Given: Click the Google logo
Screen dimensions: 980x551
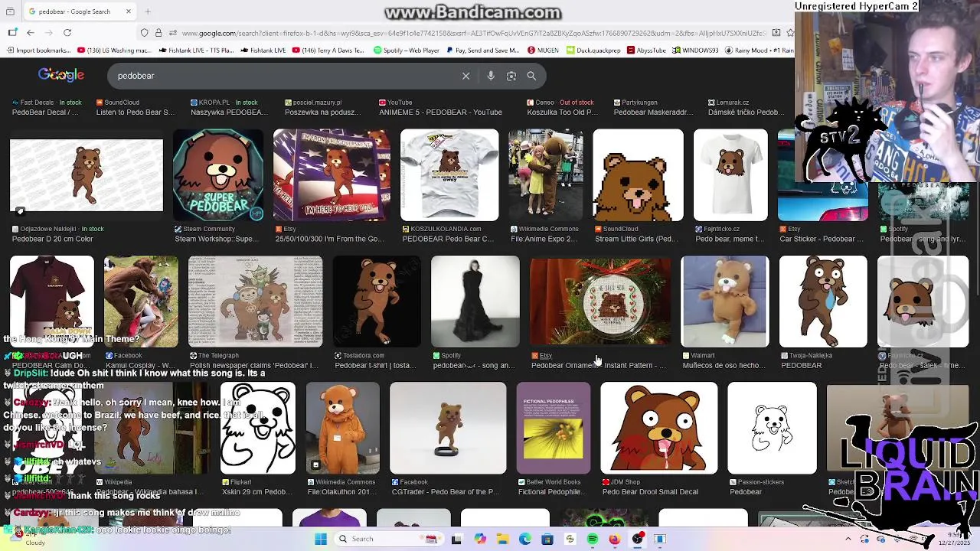Looking at the screenshot, I should click(x=61, y=75).
